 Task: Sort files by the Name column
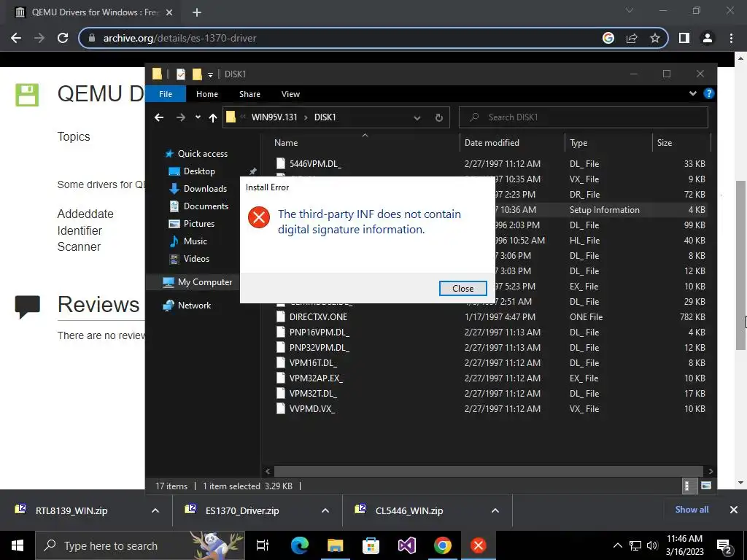[286, 142]
